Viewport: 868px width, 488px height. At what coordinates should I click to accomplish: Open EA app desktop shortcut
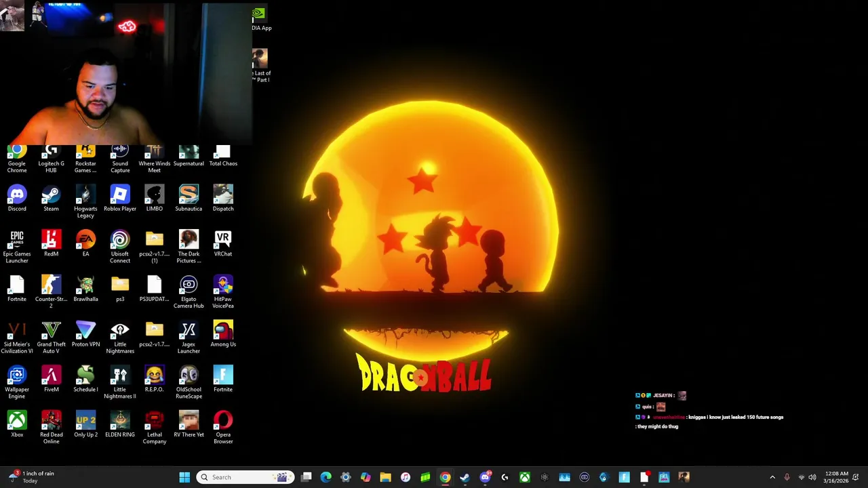pos(85,243)
